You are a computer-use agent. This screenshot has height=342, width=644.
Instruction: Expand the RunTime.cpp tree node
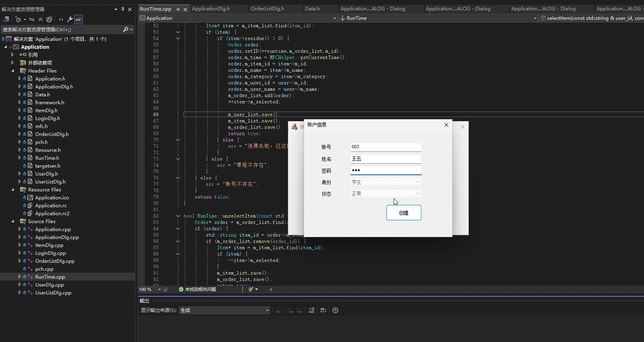pyautogui.click(x=19, y=277)
